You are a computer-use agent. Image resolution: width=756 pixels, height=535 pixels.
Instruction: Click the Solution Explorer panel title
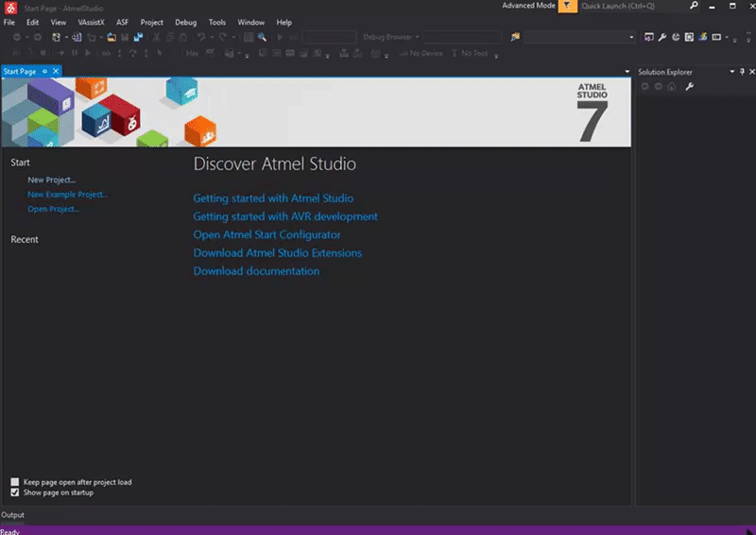pos(665,72)
